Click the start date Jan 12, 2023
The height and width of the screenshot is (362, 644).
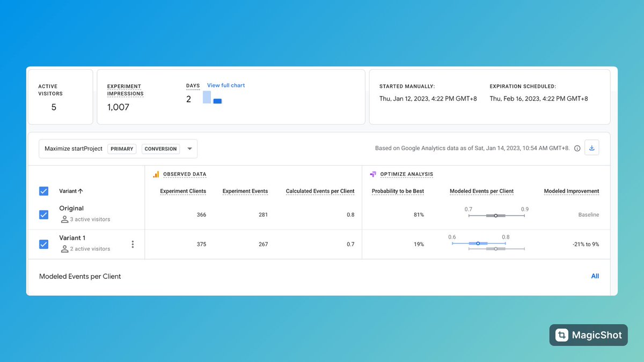(428, 99)
